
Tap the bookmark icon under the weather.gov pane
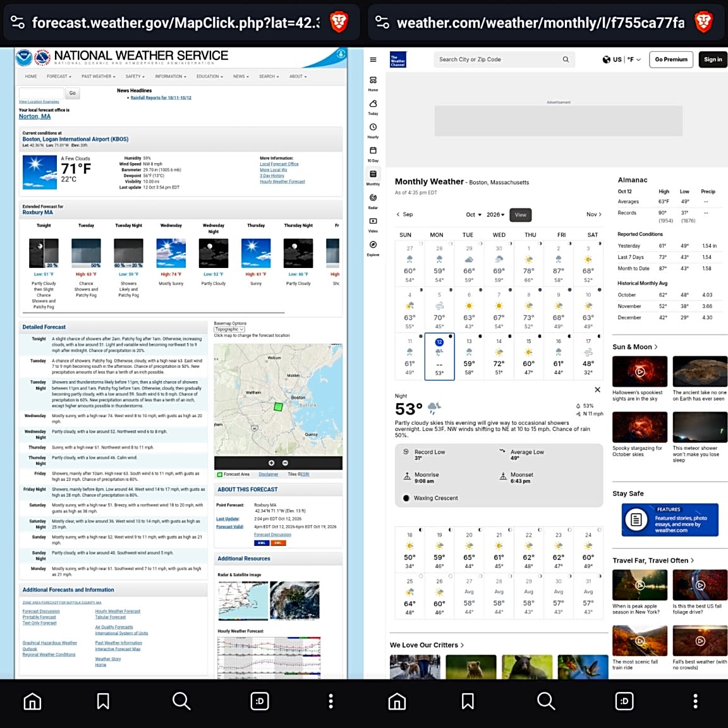tap(103, 701)
